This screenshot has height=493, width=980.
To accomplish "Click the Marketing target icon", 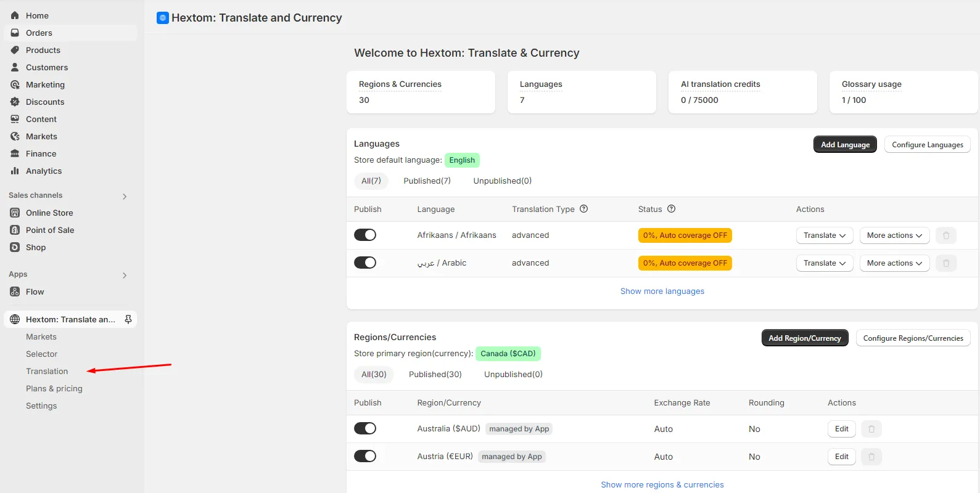I will point(15,84).
